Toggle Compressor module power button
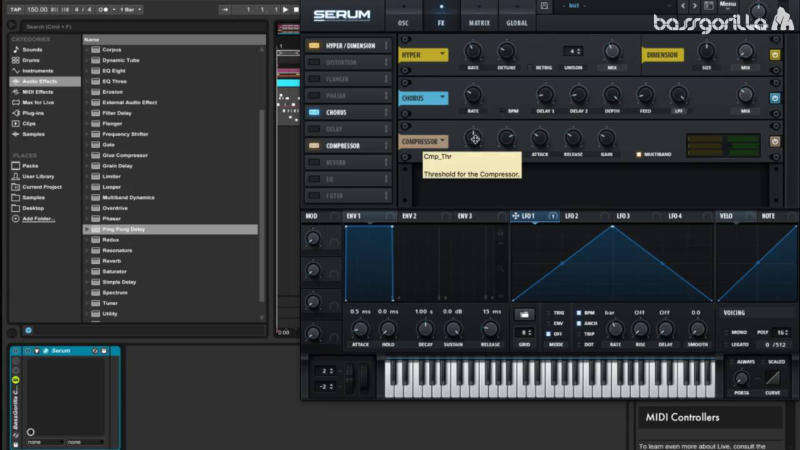 tap(775, 141)
